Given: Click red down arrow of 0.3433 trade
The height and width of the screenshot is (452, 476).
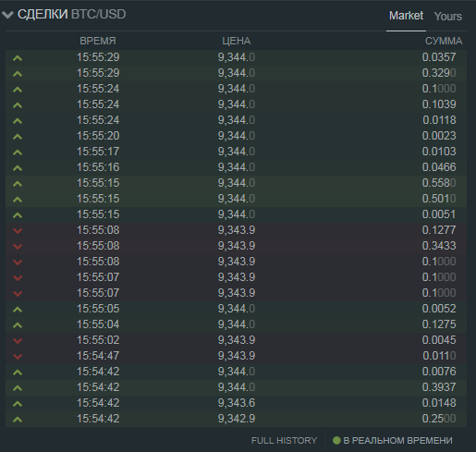Looking at the screenshot, I should pyautogui.click(x=18, y=247).
